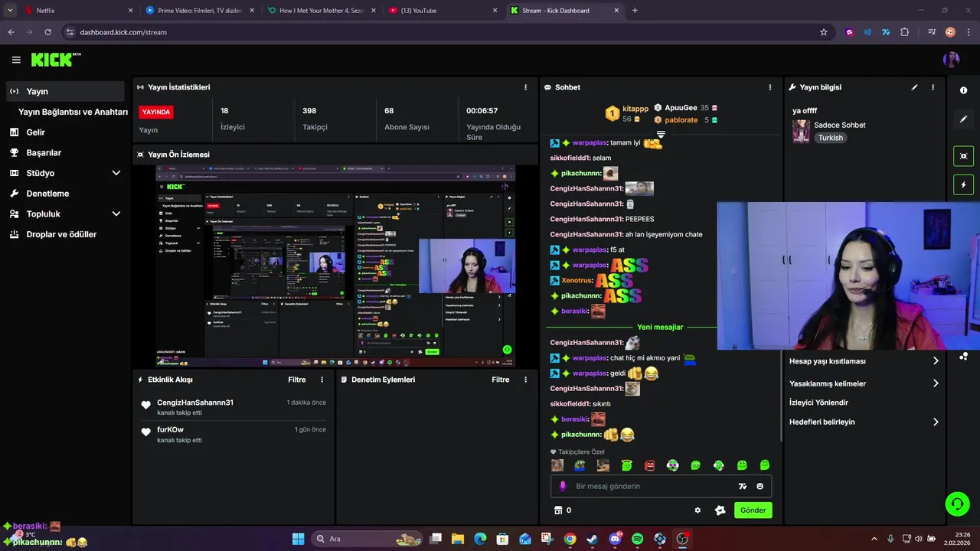Screen dimensions: 980x551
Task: Click the info icon in right rail
Action: click(x=963, y=90)
